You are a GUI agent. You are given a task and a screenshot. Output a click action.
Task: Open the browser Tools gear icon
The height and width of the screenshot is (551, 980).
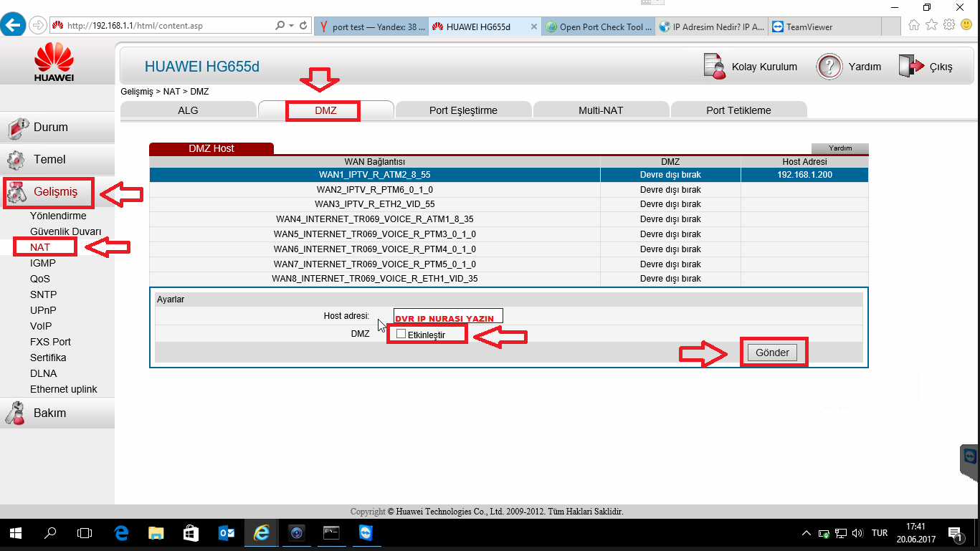(x=949, y=25)
